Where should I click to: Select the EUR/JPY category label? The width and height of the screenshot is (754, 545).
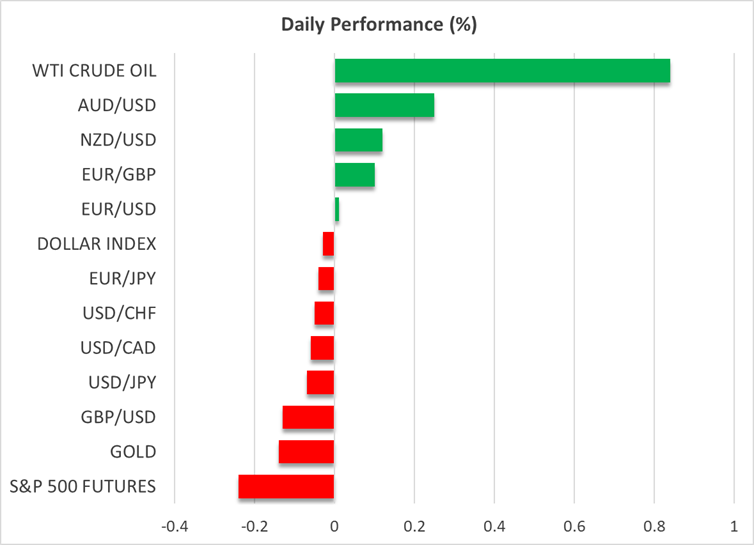(x=123, y=279)
